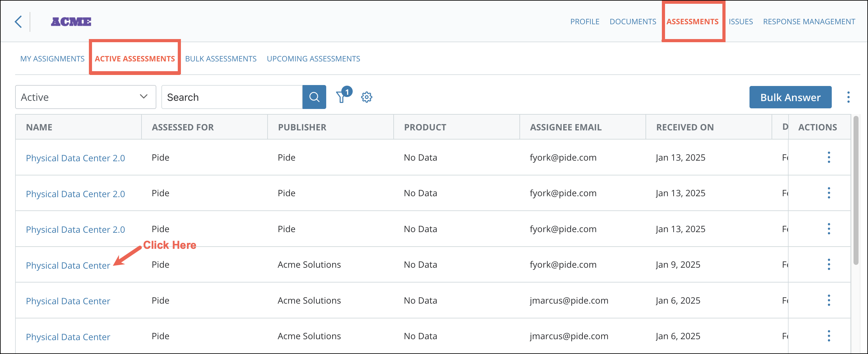Click Pide publisher cell in the second row
Viewport: 868px width, 354px height.
pyautogui.click(x=286, y=193)
